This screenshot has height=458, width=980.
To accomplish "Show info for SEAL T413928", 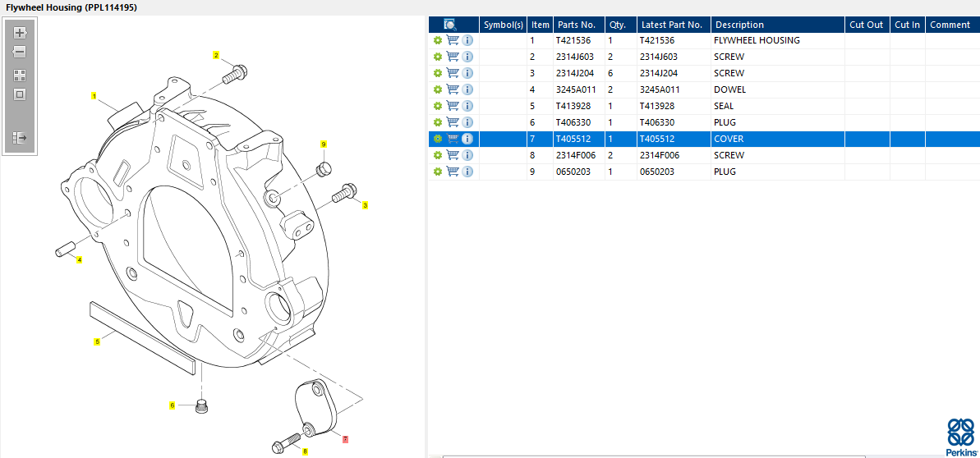I will [467, 106].
